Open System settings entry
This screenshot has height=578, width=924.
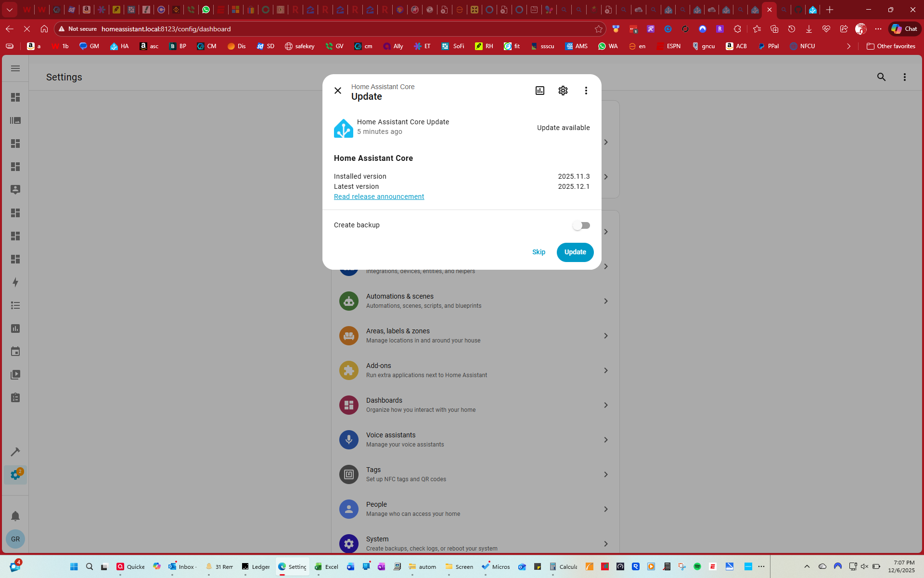[377, 543]
